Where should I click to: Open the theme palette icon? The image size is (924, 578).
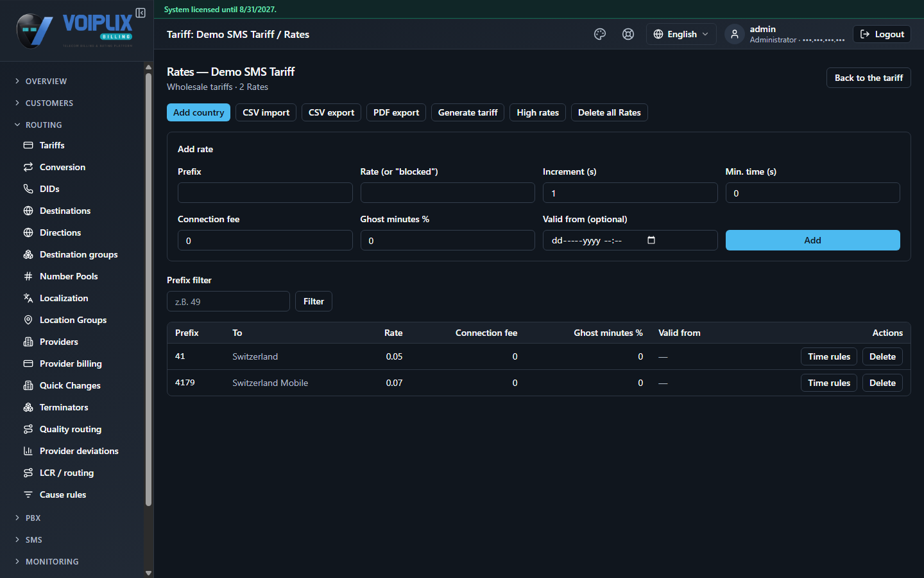point(600,34)
